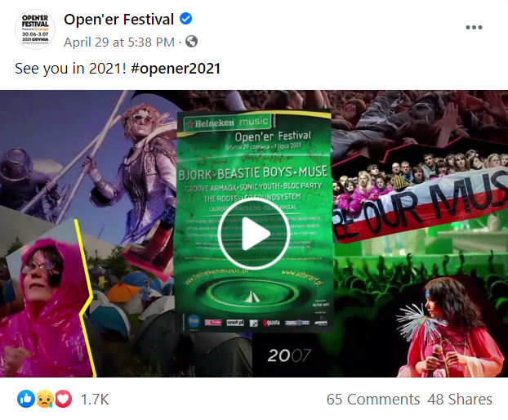View the 48 Shares list
Image resolution: width=508 pixels, height=420 pixels.
[460, 400]
